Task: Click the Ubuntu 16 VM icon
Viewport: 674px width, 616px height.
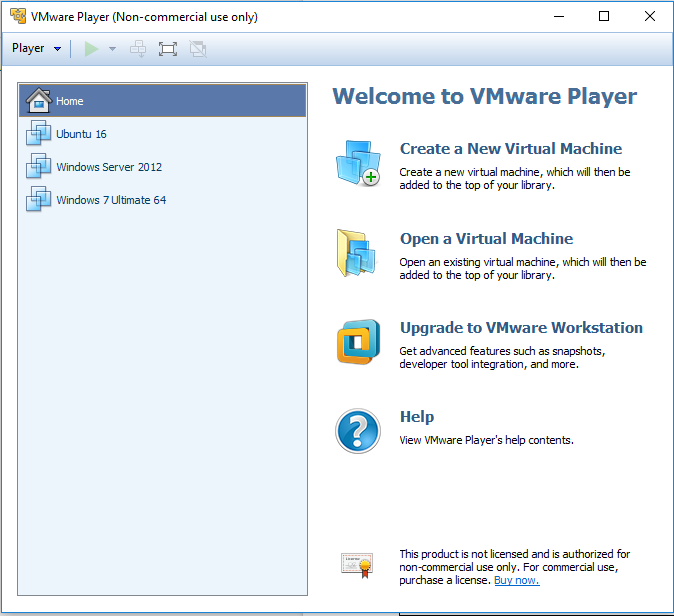Action: tap(39, 133)
